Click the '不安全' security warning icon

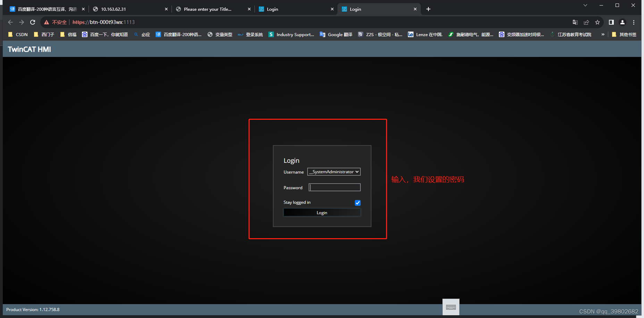point(47,22)
